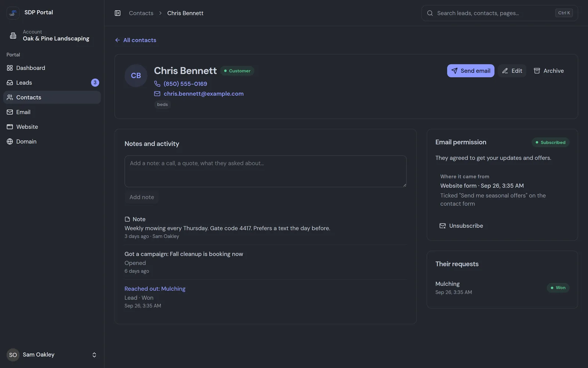
Task: Click the Send email button
Action: pos(470,71)
